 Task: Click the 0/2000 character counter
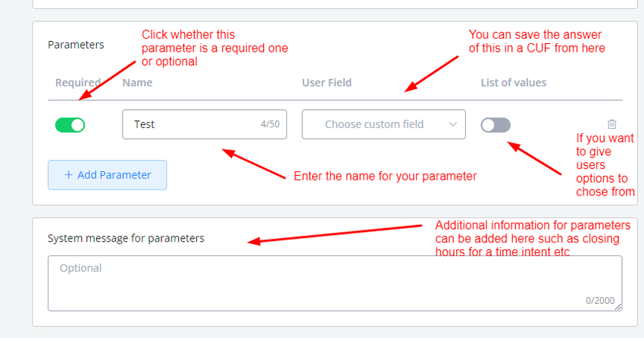600,301
